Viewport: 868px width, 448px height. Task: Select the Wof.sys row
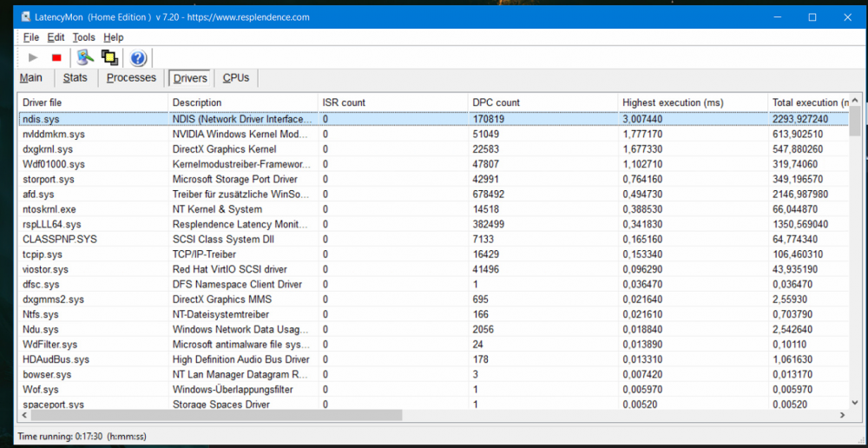click(x=433, y=389)
